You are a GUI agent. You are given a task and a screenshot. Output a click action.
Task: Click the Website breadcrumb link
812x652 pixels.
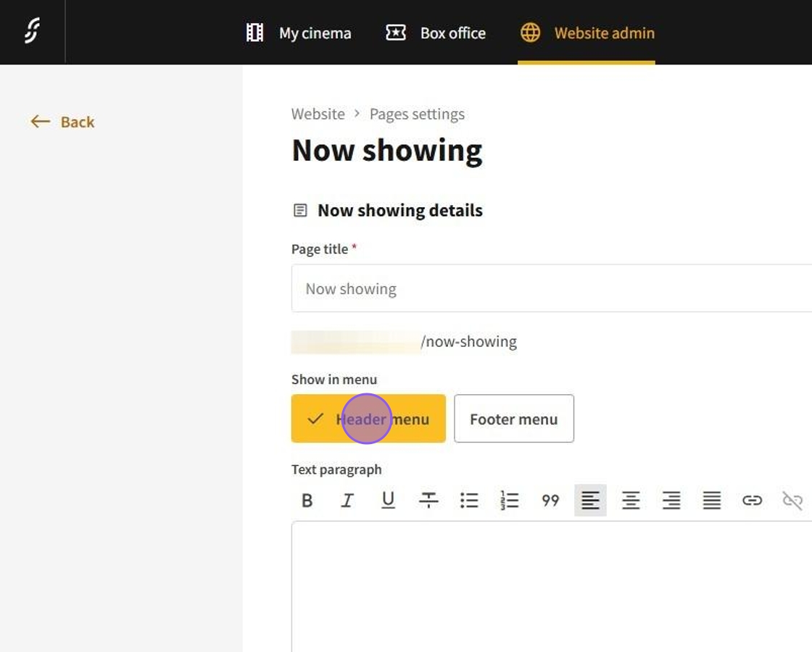point(318,114)
